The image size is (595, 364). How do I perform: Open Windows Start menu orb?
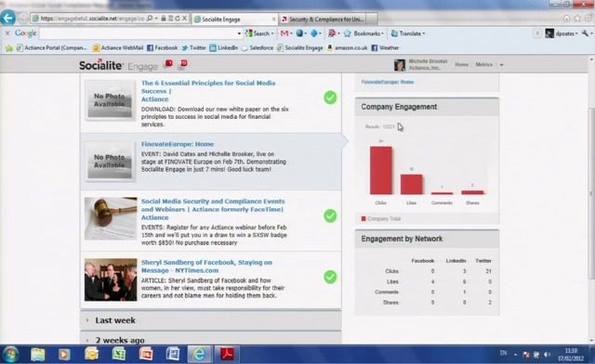pos(10,355)
